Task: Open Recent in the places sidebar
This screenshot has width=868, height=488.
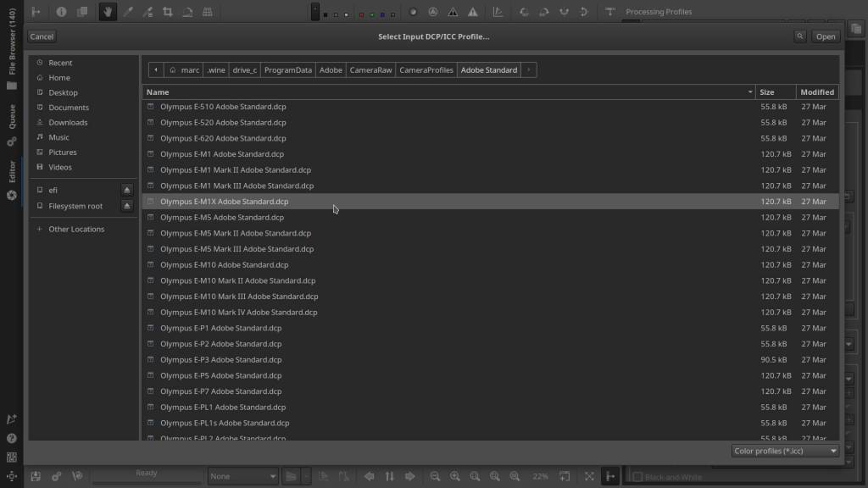Action: (x=60, y=63)
